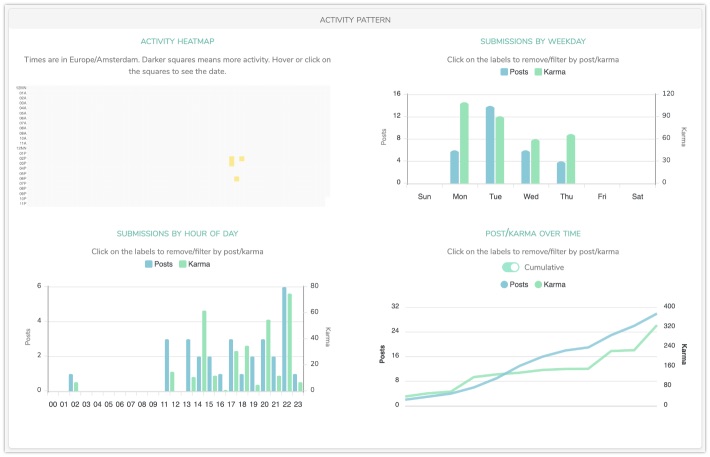This screenshot has width=710, height=457.
Task: Toggle the Cumulative switch
Action: (x=510, y=267)
